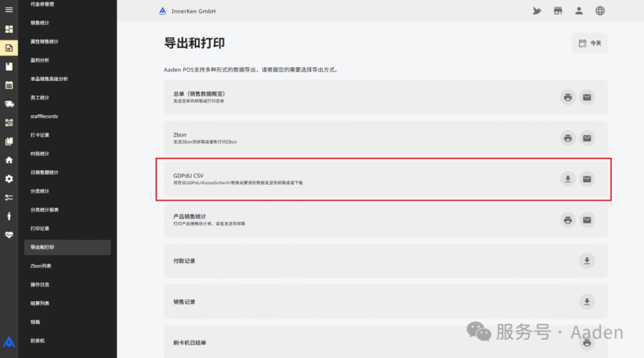Print the 产品销售统计 report
644x358 pixels.
tap(568, 220)
